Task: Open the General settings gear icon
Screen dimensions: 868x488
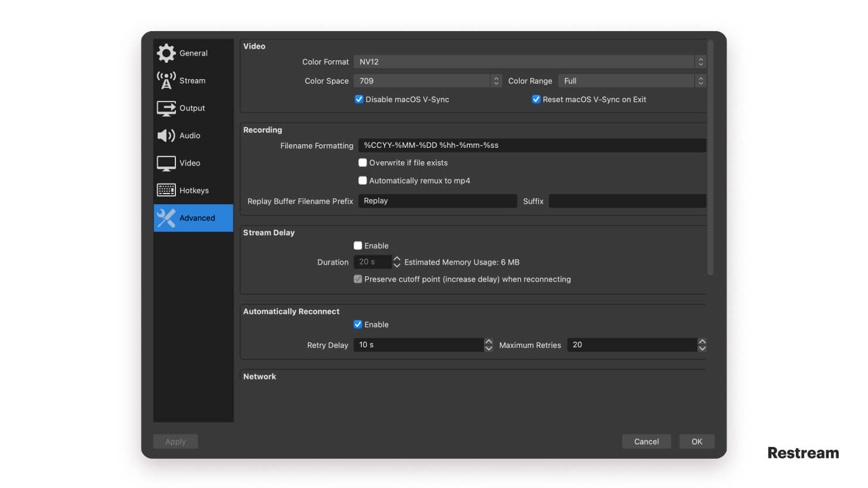Action: [x=166, y=53]
